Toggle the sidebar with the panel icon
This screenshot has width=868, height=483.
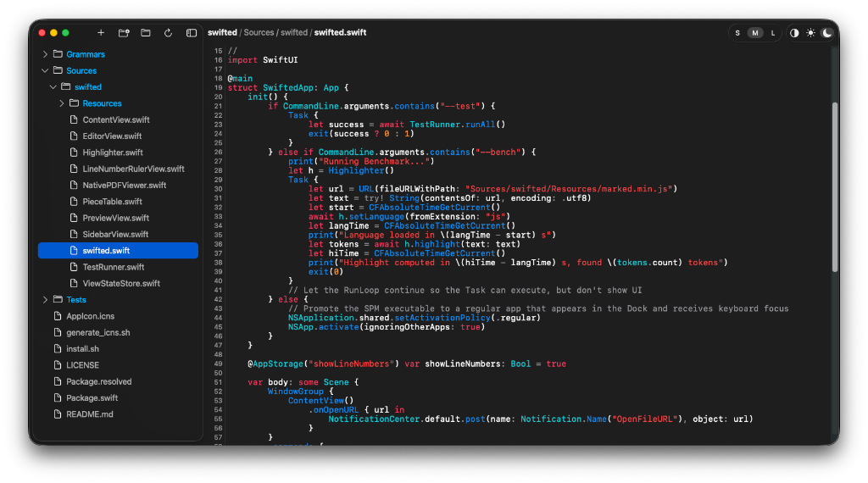tap(192, 33)
